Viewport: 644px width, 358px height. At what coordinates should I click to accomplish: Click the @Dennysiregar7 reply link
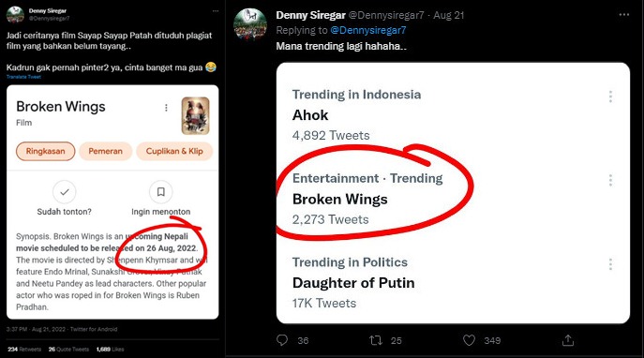pyautogui.click(x=368, y=30)
